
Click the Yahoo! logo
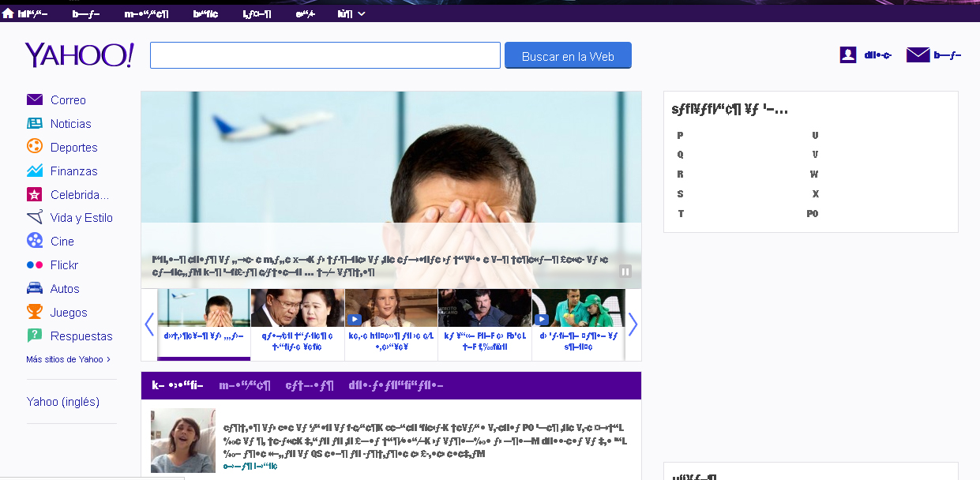pyautogui.click(x=79, y=55)
